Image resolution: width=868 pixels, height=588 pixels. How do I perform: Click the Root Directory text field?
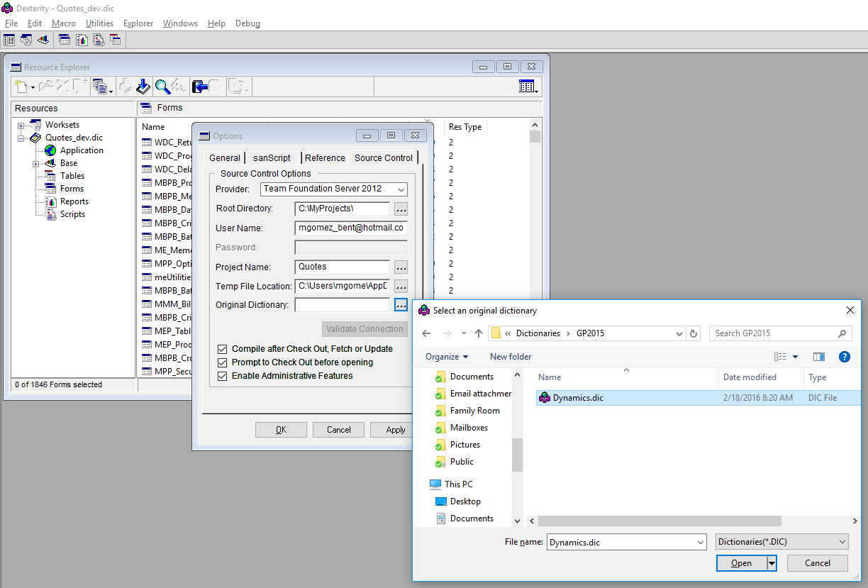(x=342, y=209)
